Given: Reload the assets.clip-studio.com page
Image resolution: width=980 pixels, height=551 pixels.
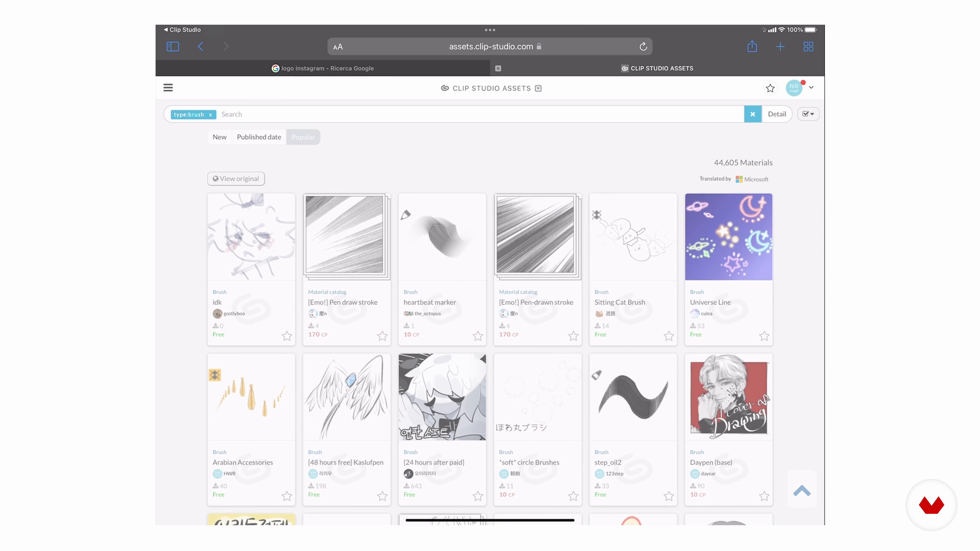Looking at the screenshot, I should point(643,46).
